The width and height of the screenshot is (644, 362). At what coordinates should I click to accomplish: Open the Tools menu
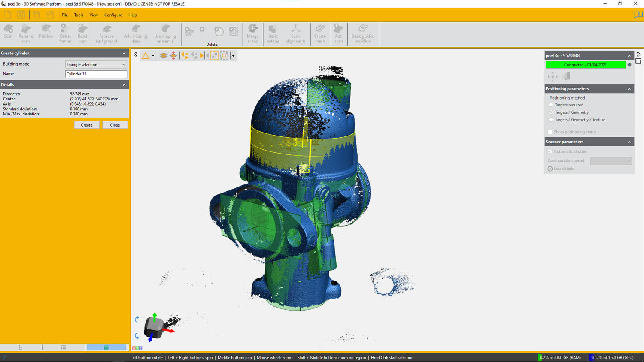(x=79, y=15)
